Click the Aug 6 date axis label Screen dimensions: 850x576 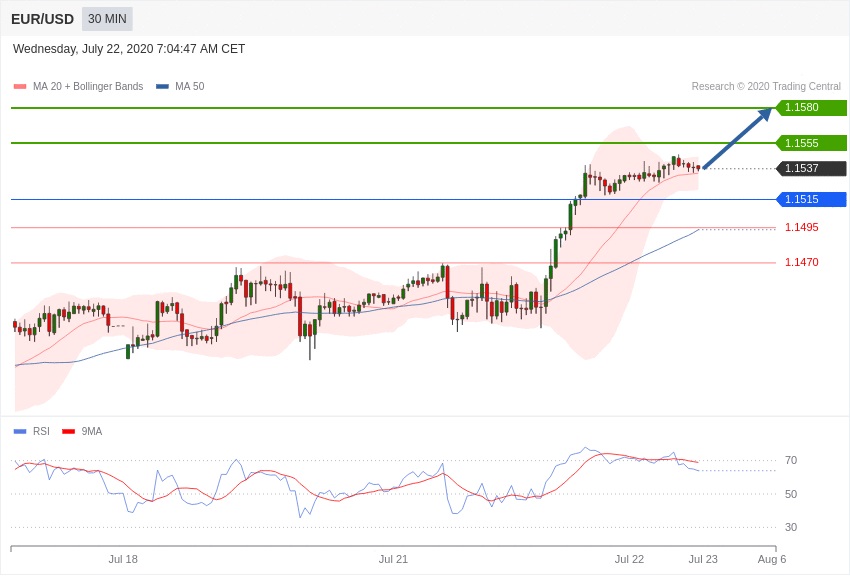(x=771, y=559)
